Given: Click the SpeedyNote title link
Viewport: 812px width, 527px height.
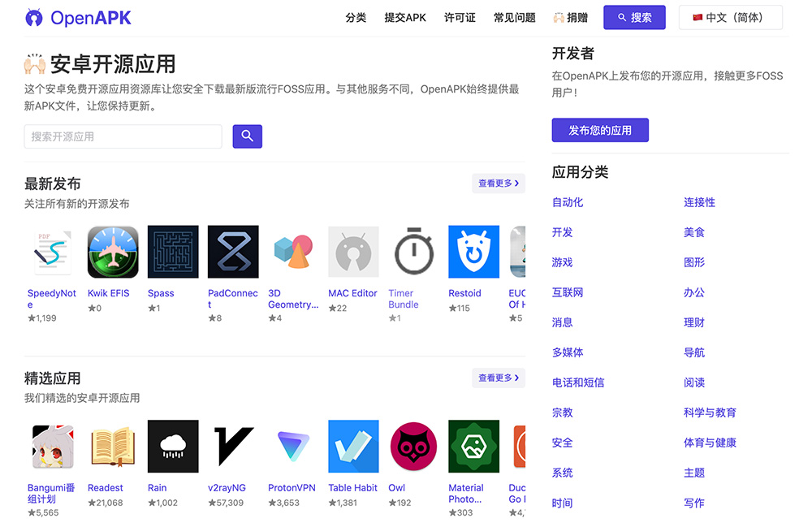Looking at the screenshot, I should [52, 299].
